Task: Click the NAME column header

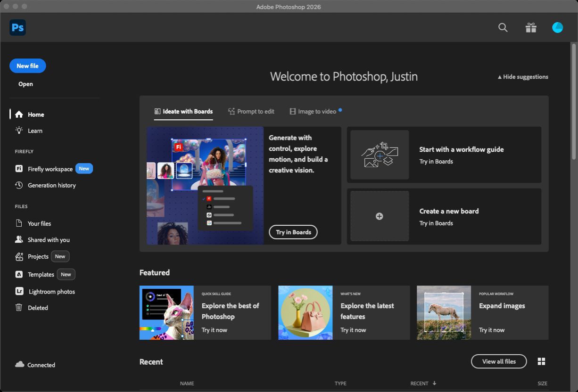Action: tap(187, 384)
